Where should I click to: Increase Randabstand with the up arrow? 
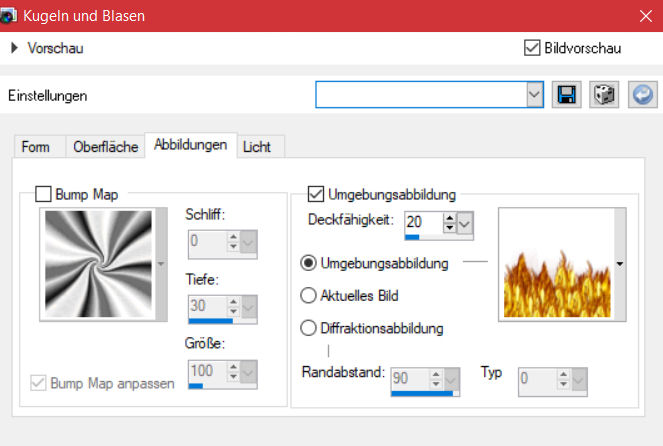point(436,373)
